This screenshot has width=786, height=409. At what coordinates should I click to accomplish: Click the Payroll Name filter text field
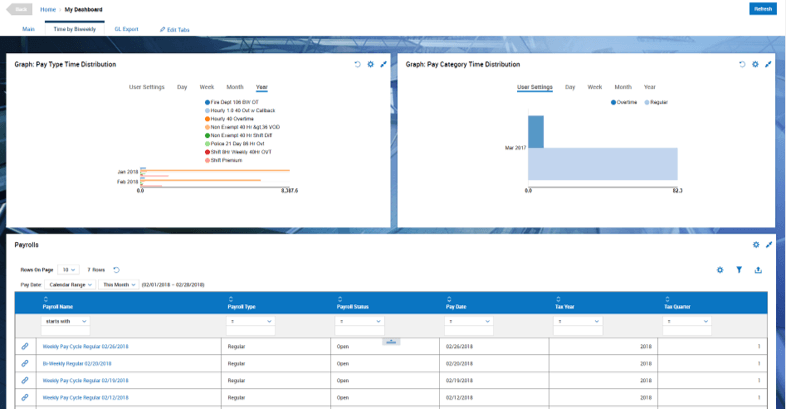pos(65,331)
